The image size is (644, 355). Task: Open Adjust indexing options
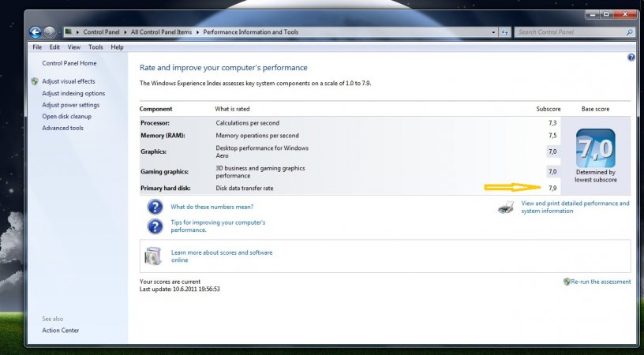point(73,93)
